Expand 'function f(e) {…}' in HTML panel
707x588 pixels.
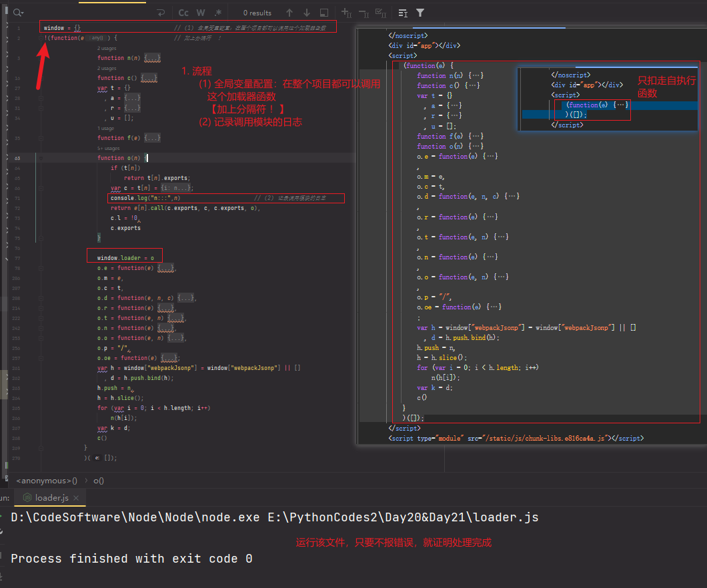pos(450,136)
